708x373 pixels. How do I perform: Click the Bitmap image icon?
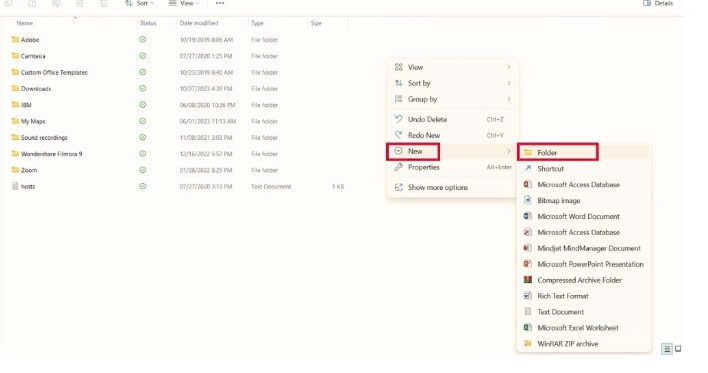[x=528, y=200]
